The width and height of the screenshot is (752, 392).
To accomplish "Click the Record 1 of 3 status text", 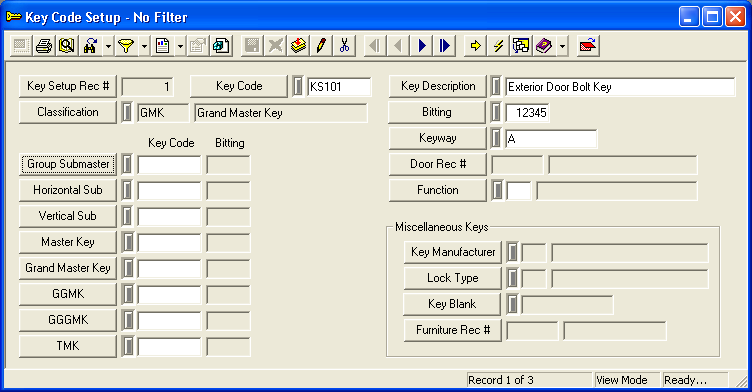I will point(501,380).
